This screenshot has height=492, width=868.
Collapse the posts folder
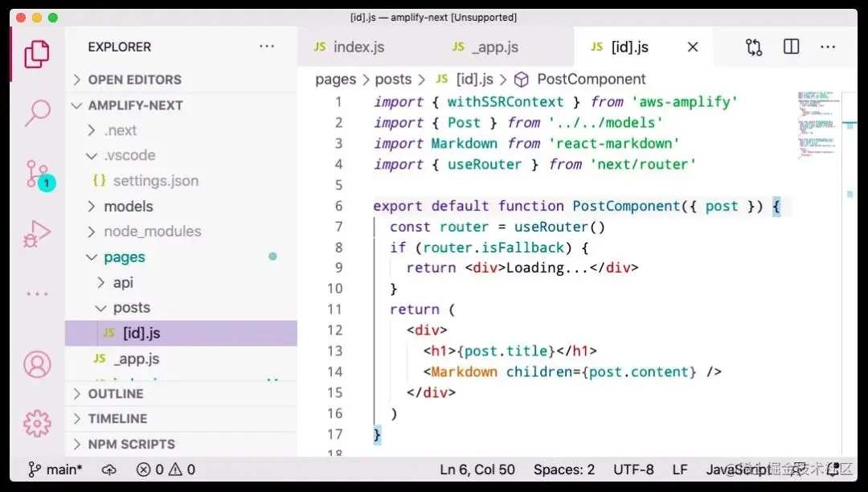click(181, 307)
